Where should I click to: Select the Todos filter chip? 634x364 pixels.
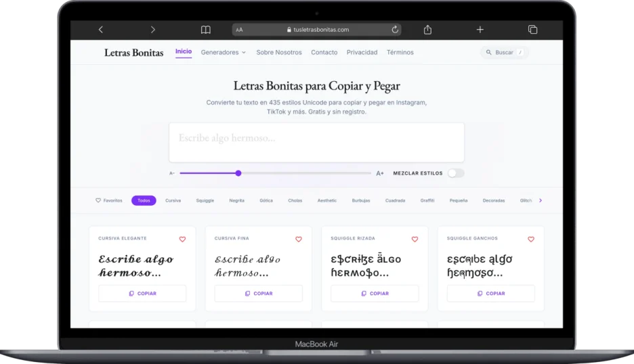coord(144,200)
